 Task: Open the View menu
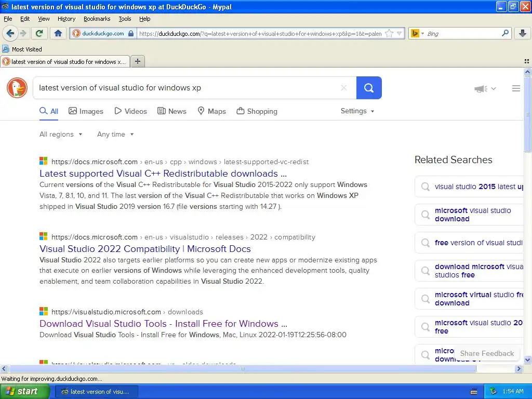pos(44,19)
